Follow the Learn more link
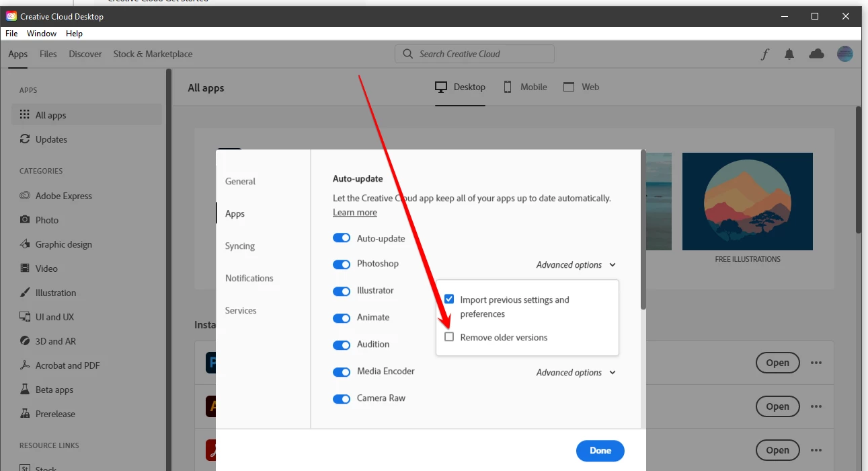This screenshot has height=471, width=868. click(355, 213)
